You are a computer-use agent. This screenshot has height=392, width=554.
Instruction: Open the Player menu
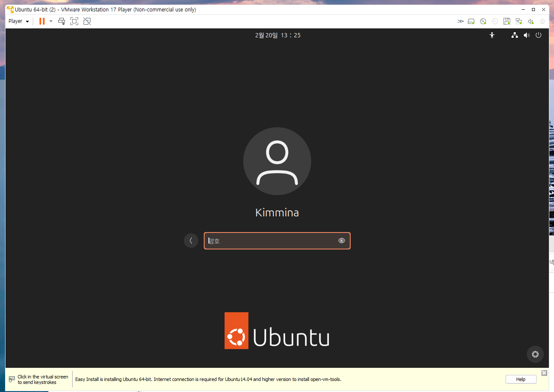[x=19, y=21]
